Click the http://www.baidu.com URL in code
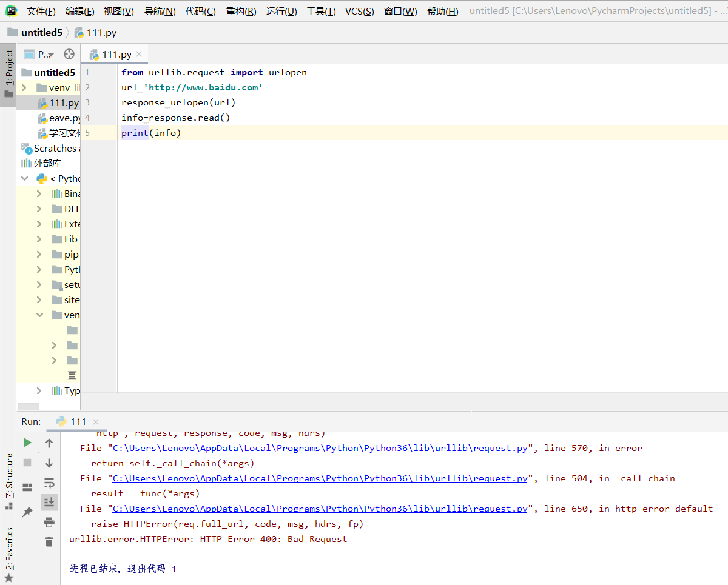Screen dimensions: 728x585 [x=203, y=87]
